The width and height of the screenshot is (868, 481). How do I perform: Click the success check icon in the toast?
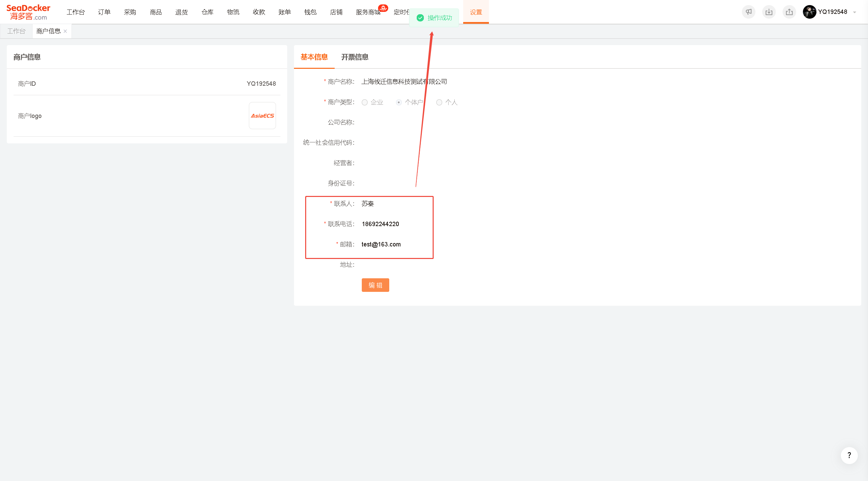coord(420,18)
